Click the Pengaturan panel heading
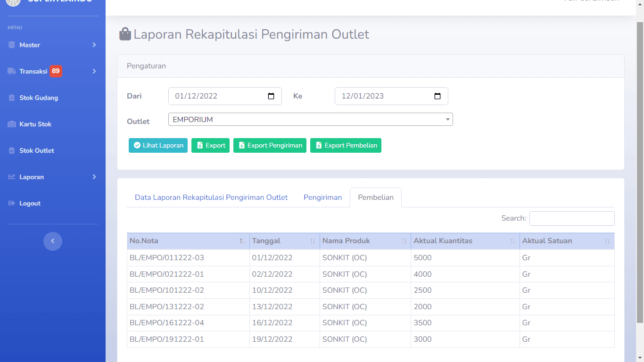This screenshot has width=644, height=362. coord(146,66)
